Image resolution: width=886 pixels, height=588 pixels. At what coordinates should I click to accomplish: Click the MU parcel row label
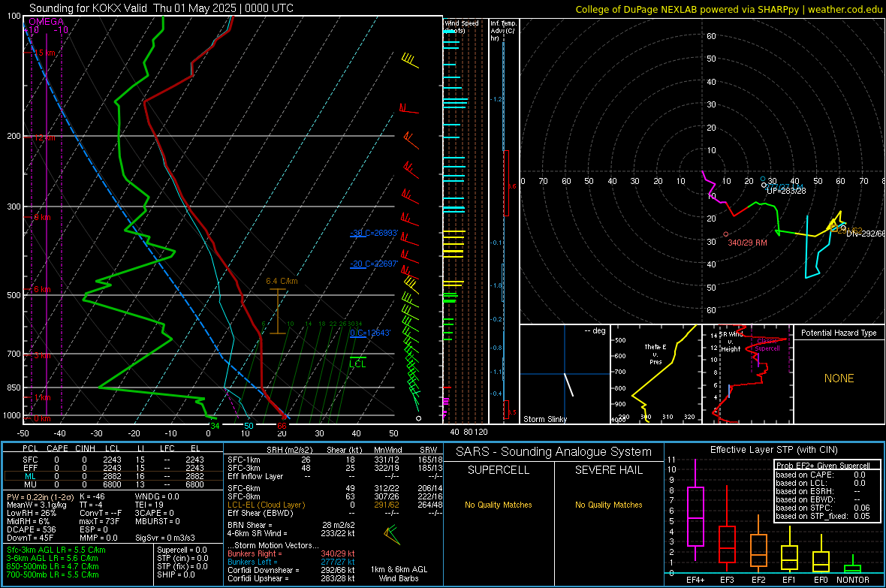(30, 484)
